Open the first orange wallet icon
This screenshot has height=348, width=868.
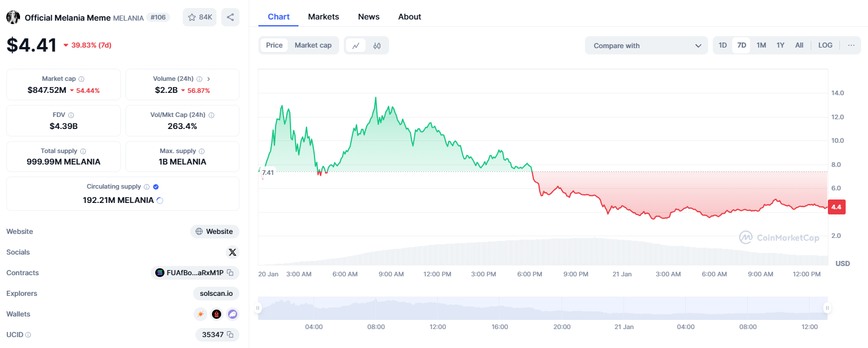pyautogui.click(x=201, y=314)
